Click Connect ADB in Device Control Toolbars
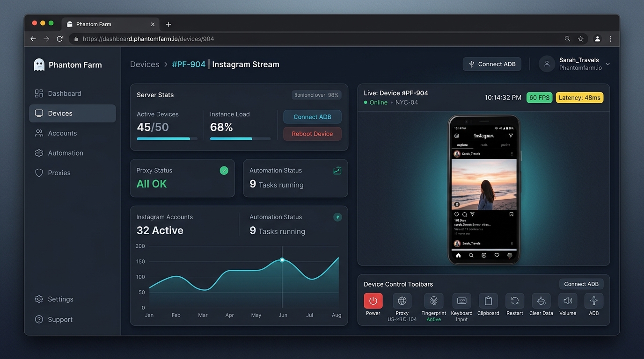 [581, 284]
